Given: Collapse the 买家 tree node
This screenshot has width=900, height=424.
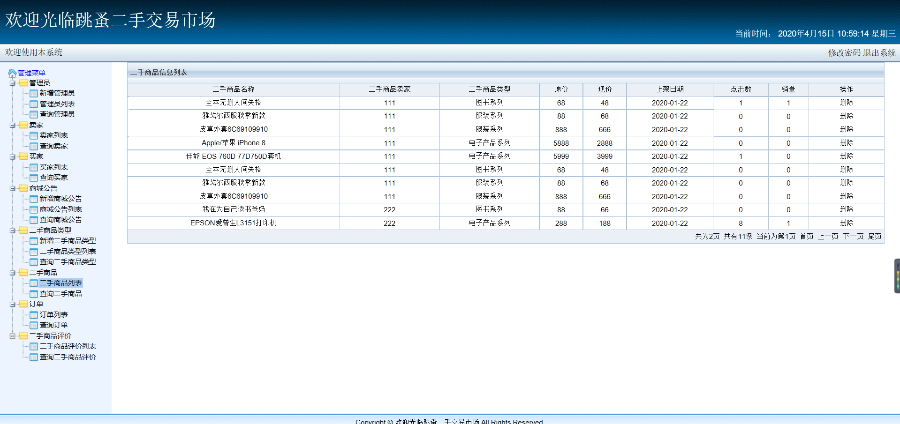Looking at the screenshot, I should point(12,156).
